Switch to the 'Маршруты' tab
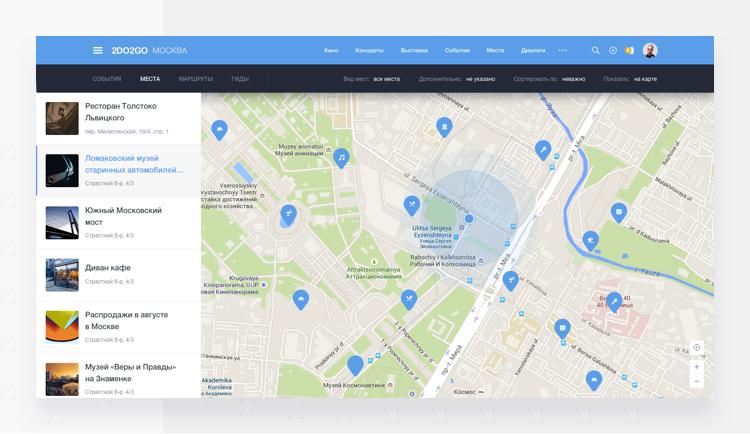750x434 pixels. [196, 78]
